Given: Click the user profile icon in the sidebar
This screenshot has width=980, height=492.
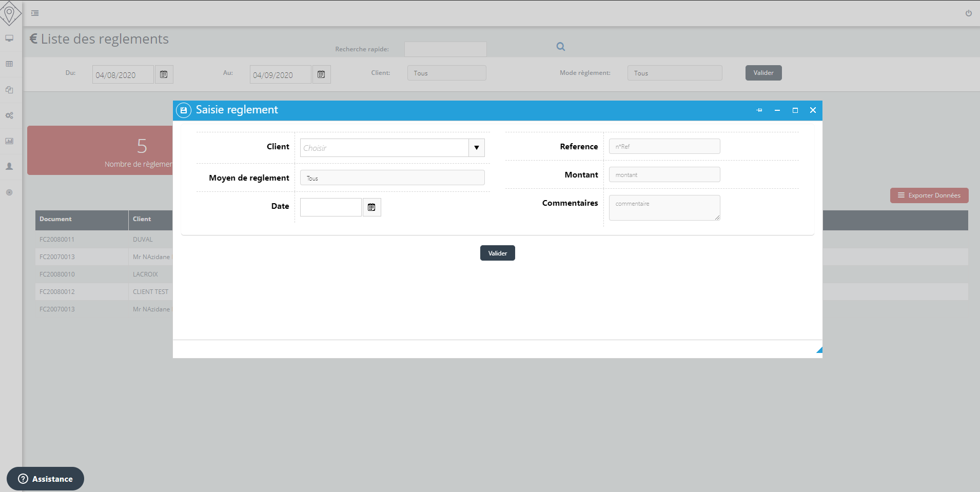Looking at the screenshot, I should [x=9, y=167].
